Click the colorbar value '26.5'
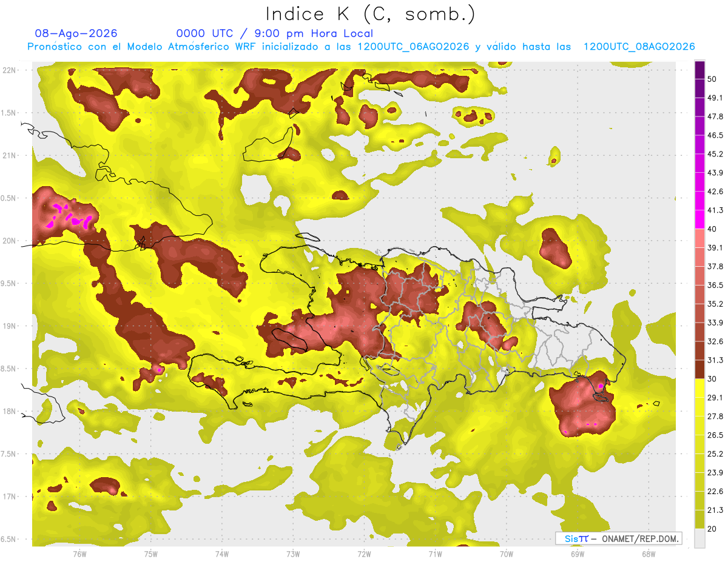The width and height of the screenshot is (728, 562). point(716,435)
